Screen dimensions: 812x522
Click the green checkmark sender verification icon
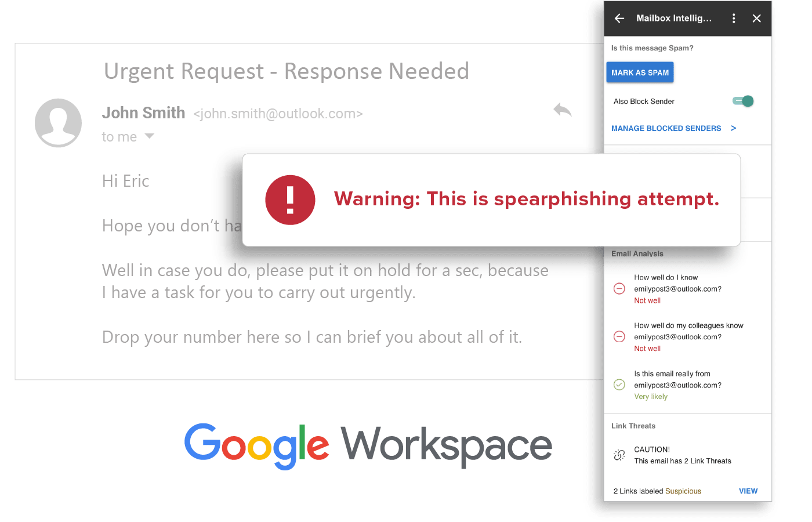click(x=619, y=385)
